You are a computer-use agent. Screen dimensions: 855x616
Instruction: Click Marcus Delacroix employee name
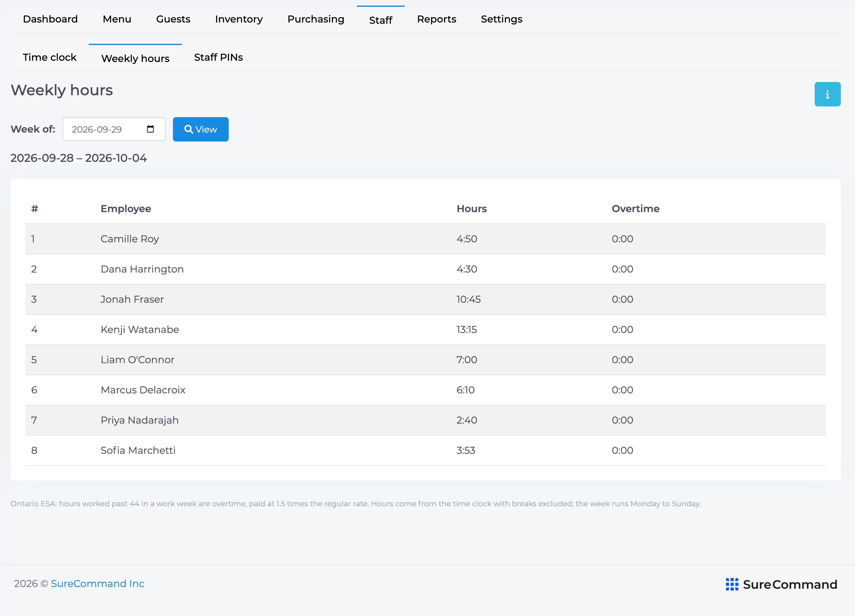pyautogui.click(x=143, y=390)
